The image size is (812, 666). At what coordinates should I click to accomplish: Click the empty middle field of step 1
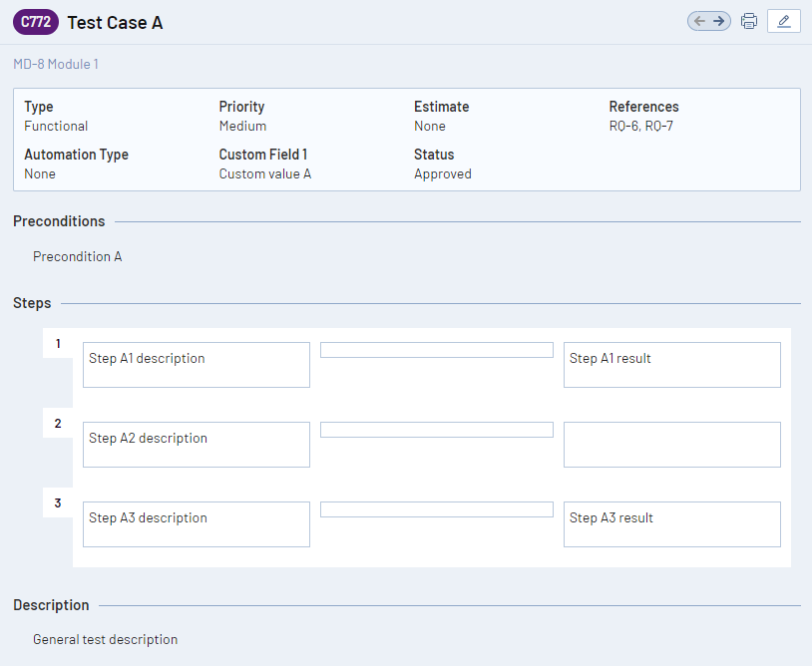(x=436, y=350)
